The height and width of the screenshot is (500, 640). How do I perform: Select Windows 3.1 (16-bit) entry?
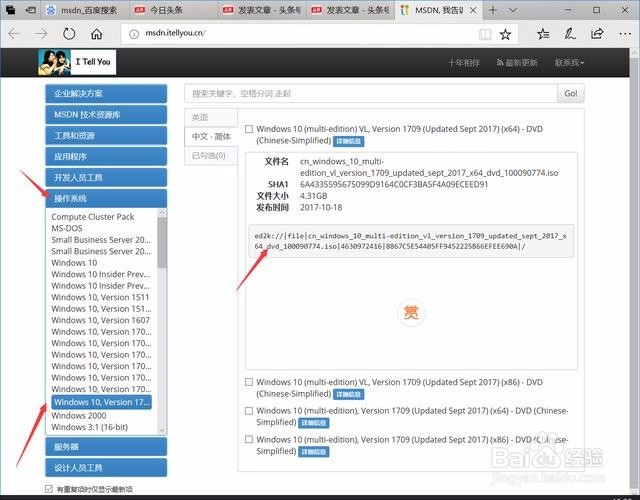click(x=89, y=427)
